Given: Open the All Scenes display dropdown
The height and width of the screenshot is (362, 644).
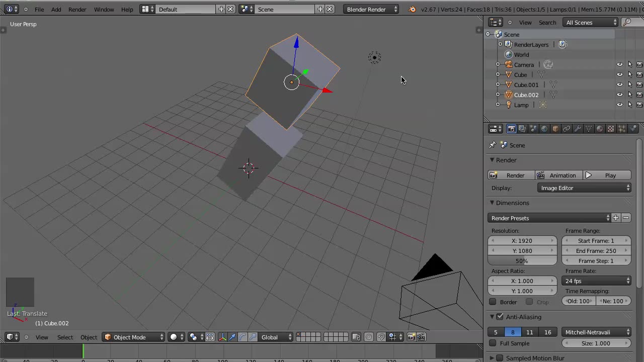Looking at the screenshot, I should click(x=591, y=22).
